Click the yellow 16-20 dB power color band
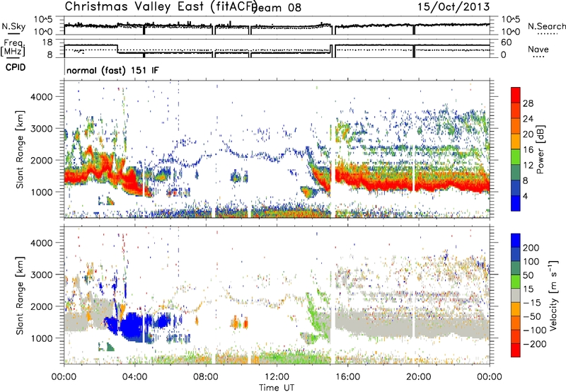The height and width of the screenshot is (392, 566). point(516,141)
